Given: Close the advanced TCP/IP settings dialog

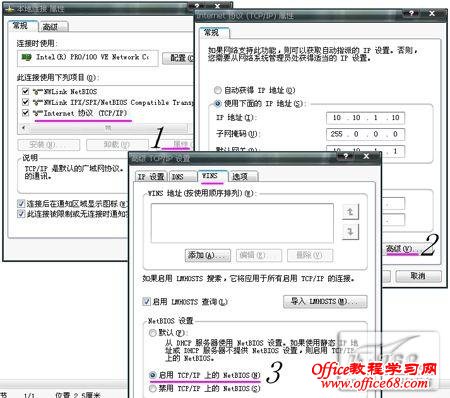Looking at the screenshot, I should [366, 156].
